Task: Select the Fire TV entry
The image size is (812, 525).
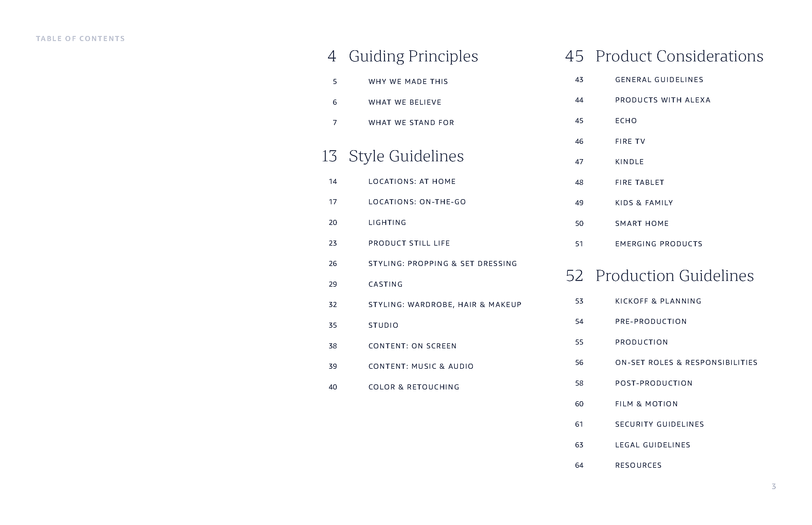Action: [630, 142]
